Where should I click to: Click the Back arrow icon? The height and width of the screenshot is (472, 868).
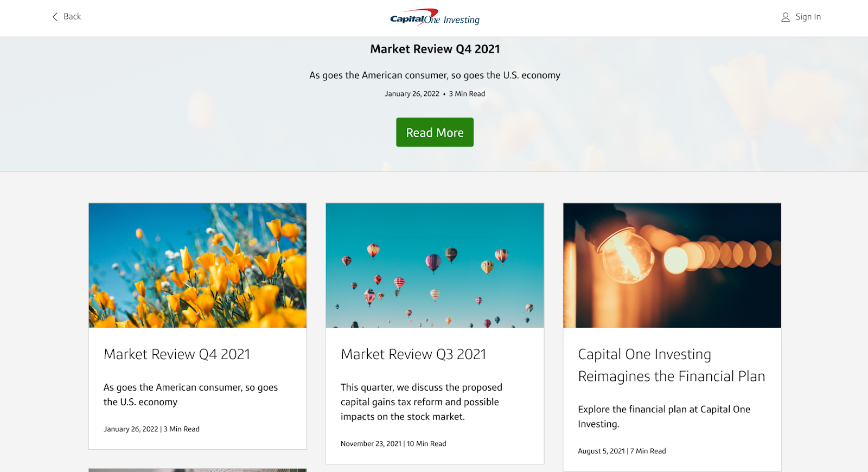pyautogui.click(x=55, y=17)
